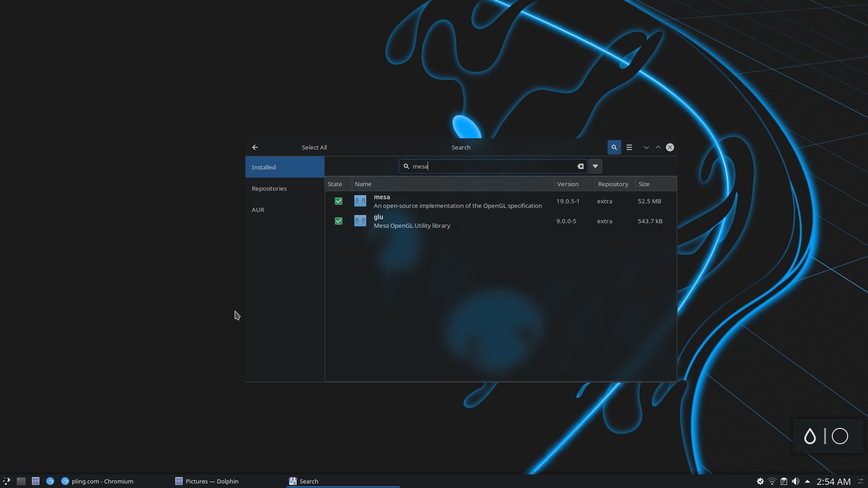
Task: Select the Repositories sidebar category
Action: [285, 188]
